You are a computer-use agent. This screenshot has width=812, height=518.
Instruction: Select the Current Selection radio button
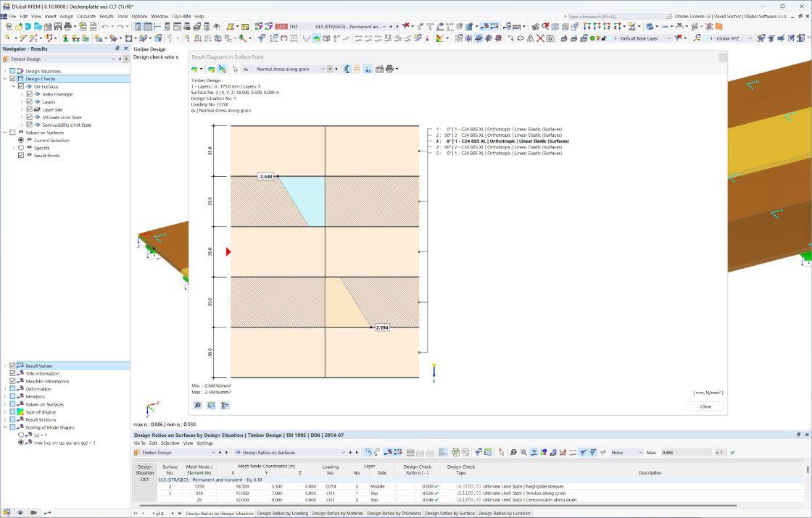21,140
